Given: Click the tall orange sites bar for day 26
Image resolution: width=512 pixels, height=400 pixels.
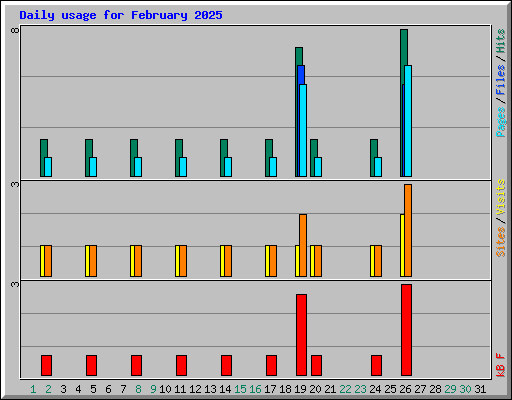Looking at the screenshot, I should (x=408, y=230).
